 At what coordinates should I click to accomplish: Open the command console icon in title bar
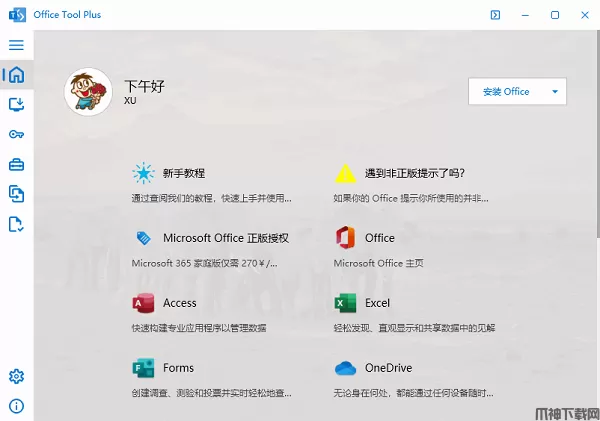click(495, 15)
